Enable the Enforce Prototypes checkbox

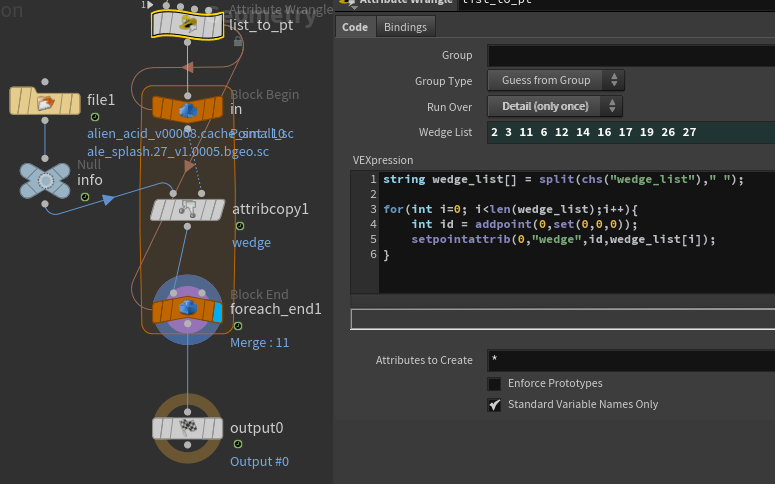494,384
